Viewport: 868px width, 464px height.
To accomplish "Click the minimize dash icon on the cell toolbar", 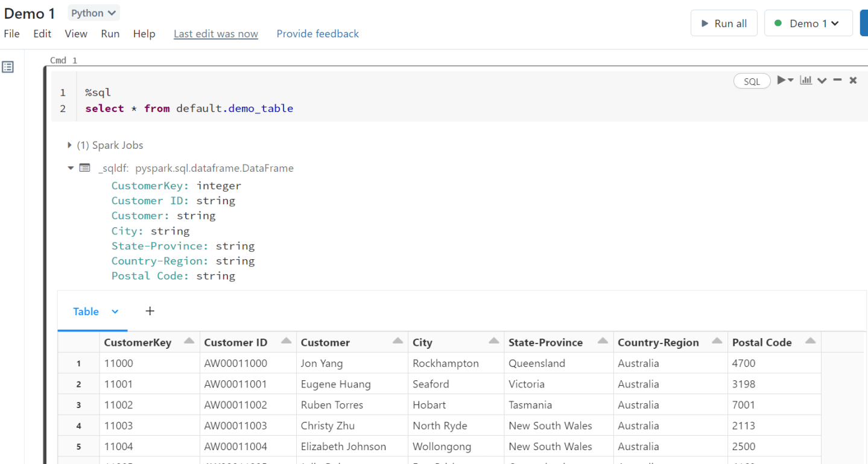I will click(837, 80).
